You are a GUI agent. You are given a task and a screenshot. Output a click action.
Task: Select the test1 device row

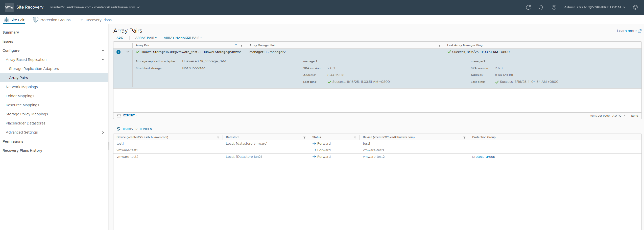click(x=377, y=144)
